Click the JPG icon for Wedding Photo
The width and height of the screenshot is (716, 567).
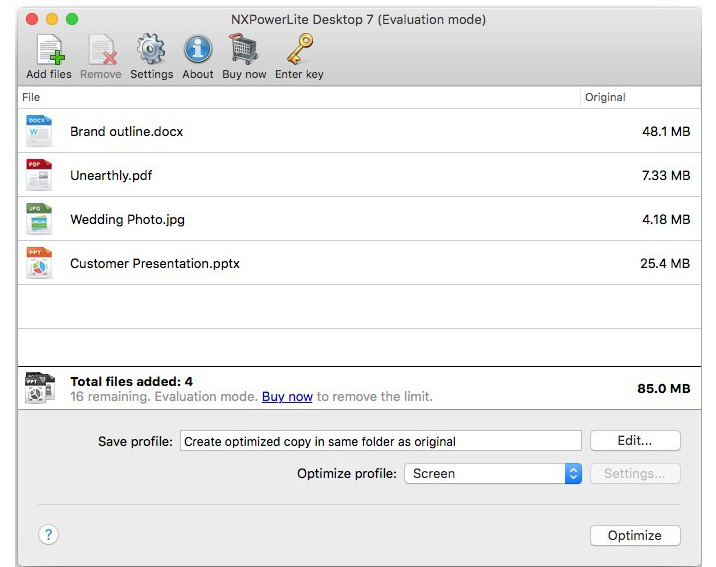pos(39,219)
